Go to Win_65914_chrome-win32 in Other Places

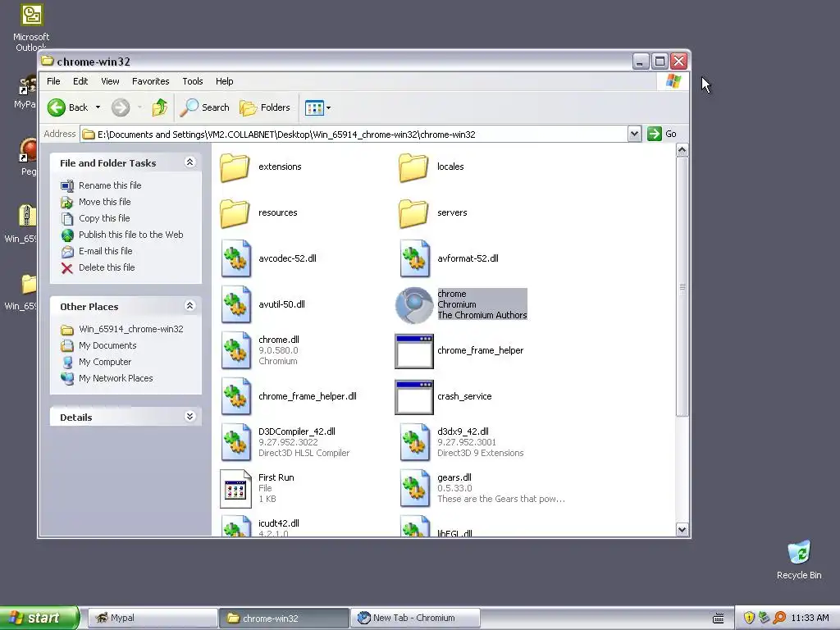pos(130,329)
